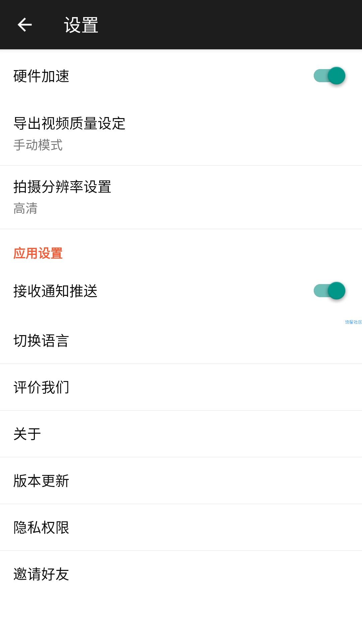Tap the 接收通知推送 label text
The width and height of the screenshot is (362, 644).
pos(55,291)
